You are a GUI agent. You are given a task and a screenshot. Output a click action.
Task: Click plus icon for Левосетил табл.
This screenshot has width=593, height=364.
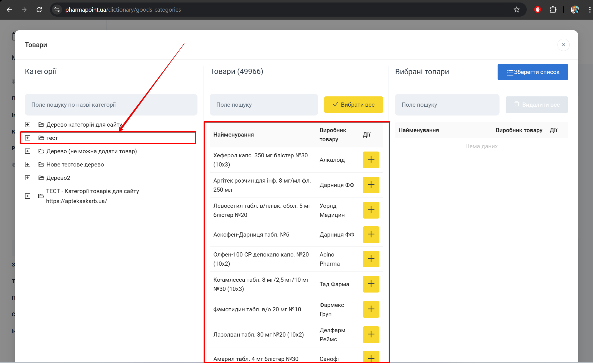coord(371,210)
